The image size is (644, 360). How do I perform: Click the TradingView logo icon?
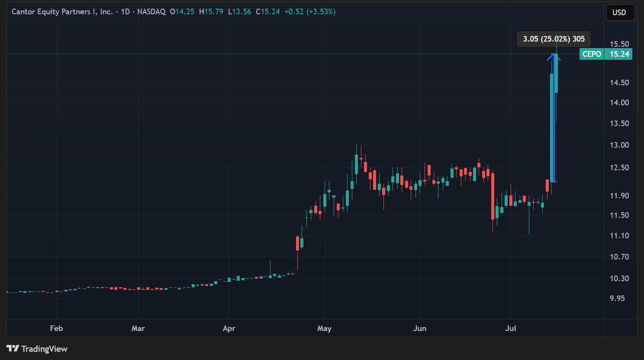[13, 348]
